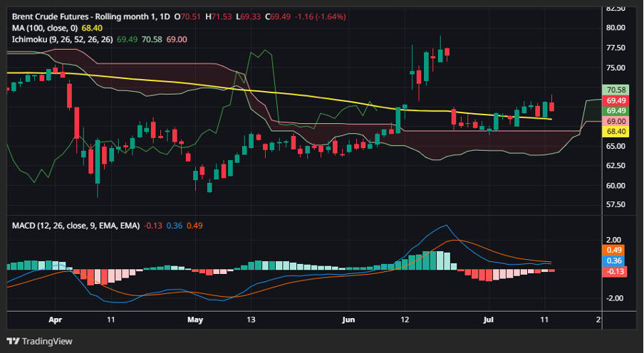Select the blue 0.36 MACD value label
Viewport: 644px width, 353px height.
615,260
